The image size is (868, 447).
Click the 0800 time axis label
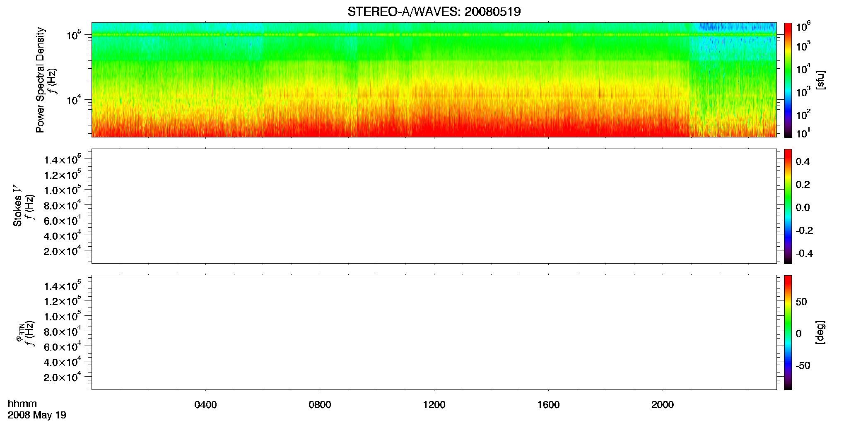pyautogui.click(x=320, y=405)
